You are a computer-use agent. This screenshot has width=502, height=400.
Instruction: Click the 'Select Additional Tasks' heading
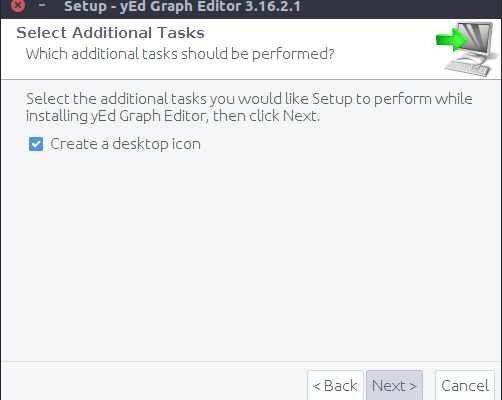pos(110,33)
